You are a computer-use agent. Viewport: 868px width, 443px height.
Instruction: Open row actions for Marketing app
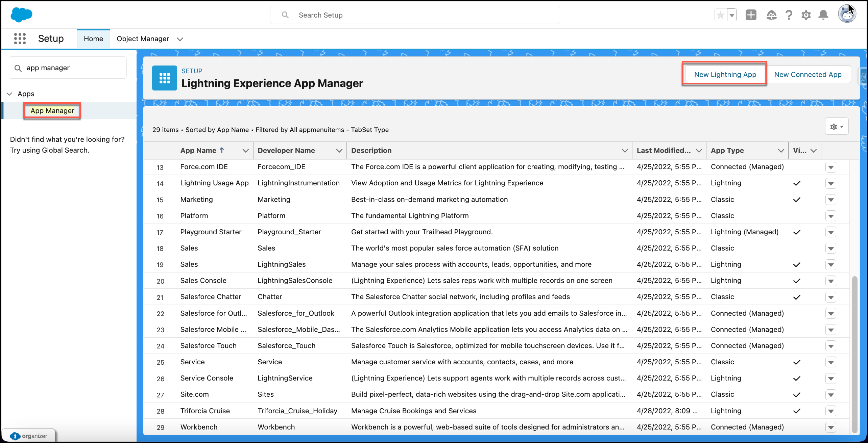point(831,200)
